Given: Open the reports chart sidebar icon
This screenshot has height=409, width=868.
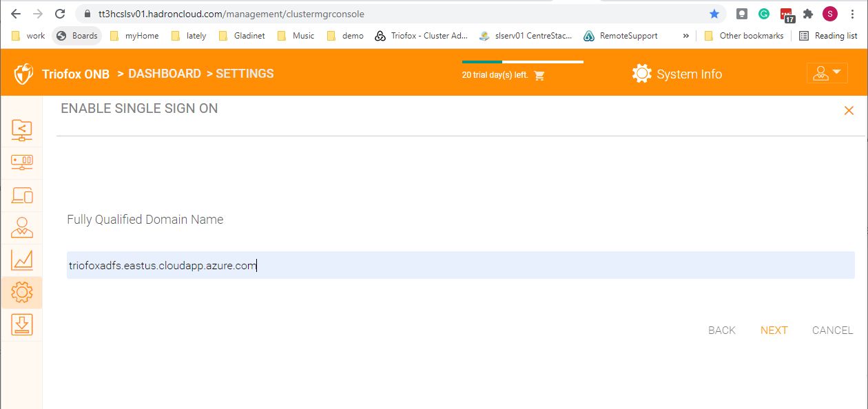Looking at the screenshot, I should coord(22,260).
